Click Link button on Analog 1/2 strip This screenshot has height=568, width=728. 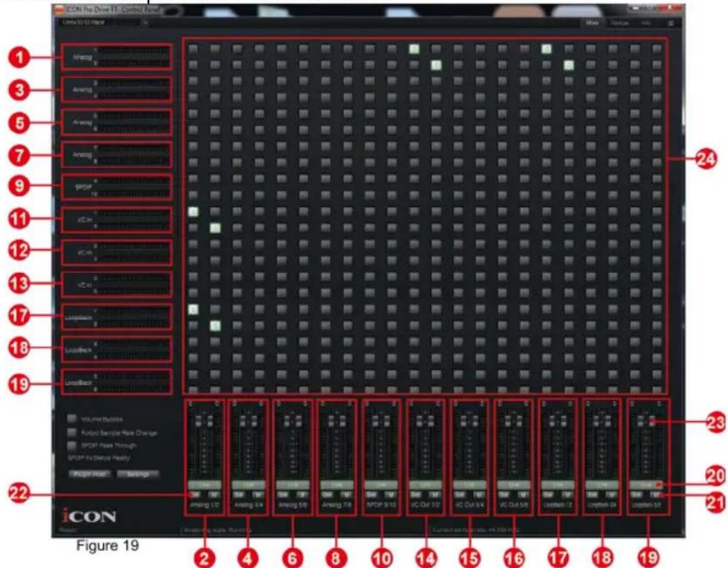204,485
